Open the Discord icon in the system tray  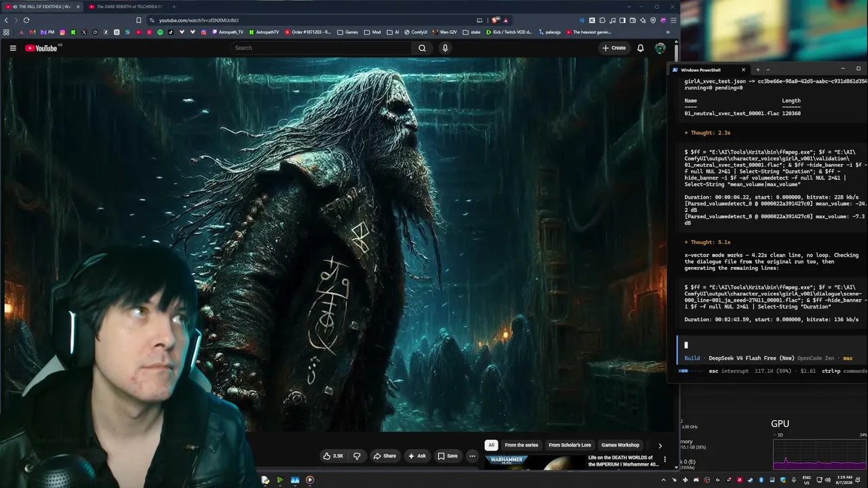[x=696, y=480]
